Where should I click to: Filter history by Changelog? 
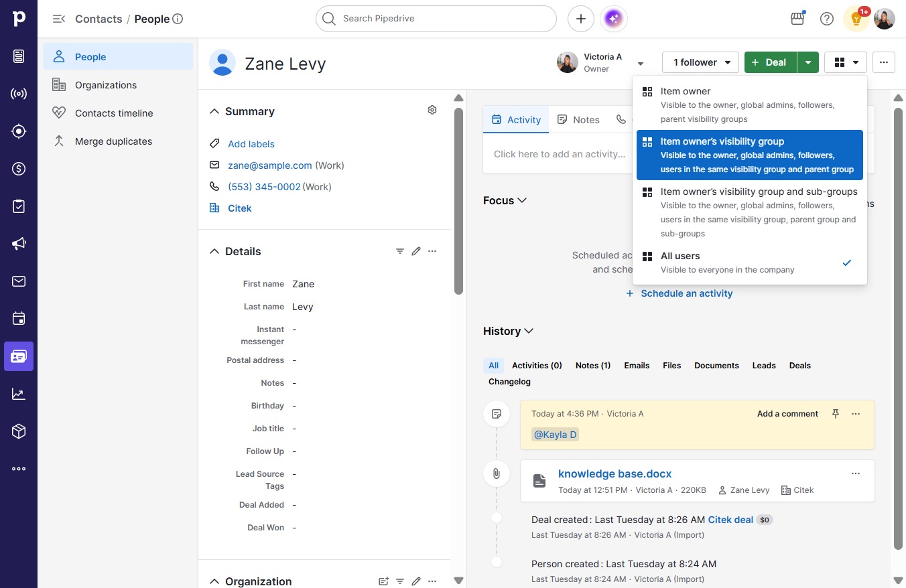click(509, 382)
